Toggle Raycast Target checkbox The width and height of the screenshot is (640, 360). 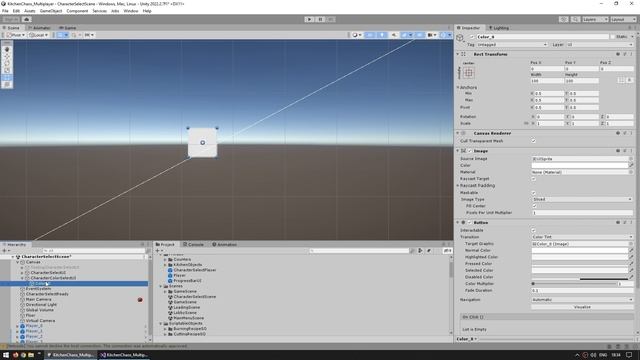click(x=533, y=179)
